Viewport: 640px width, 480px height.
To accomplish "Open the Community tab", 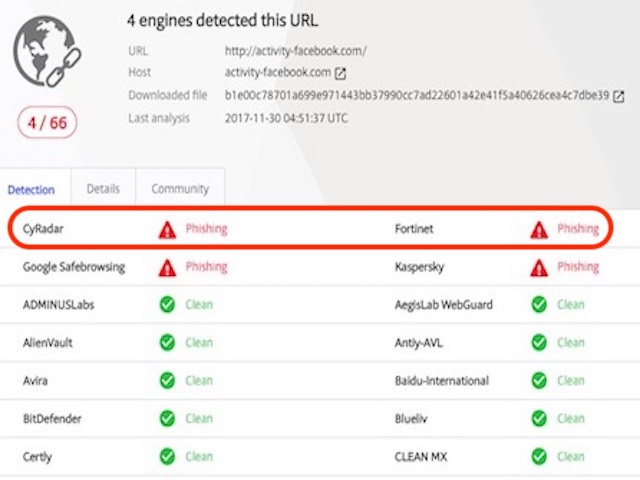I will [x=180, y=189].
